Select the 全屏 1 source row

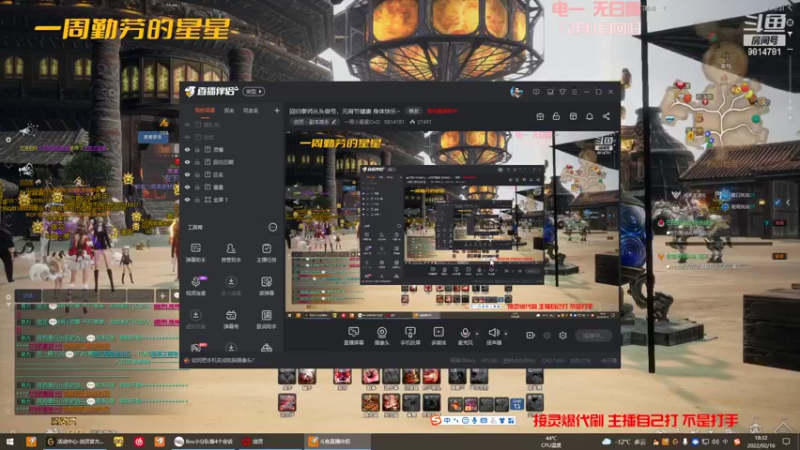coord(232,199)
